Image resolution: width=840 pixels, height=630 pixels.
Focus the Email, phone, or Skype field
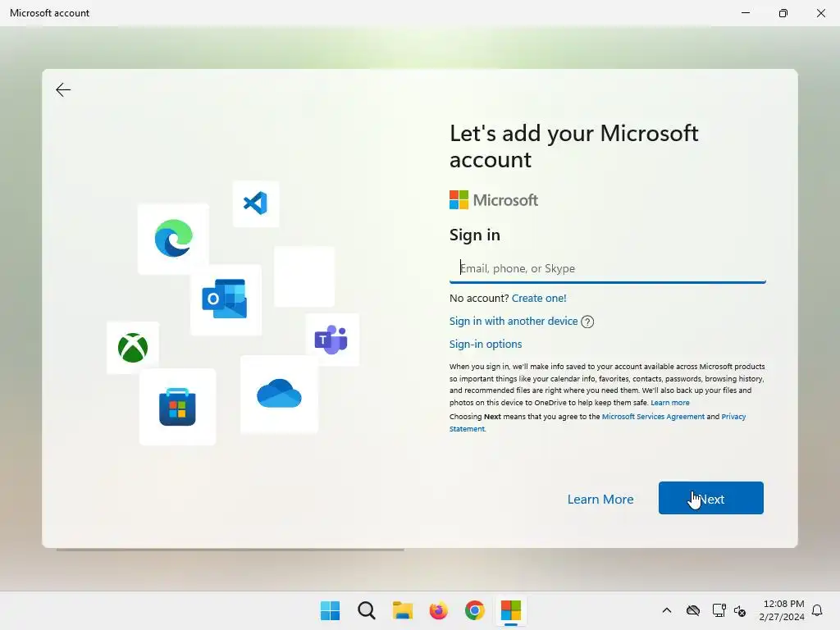[608, 268]
